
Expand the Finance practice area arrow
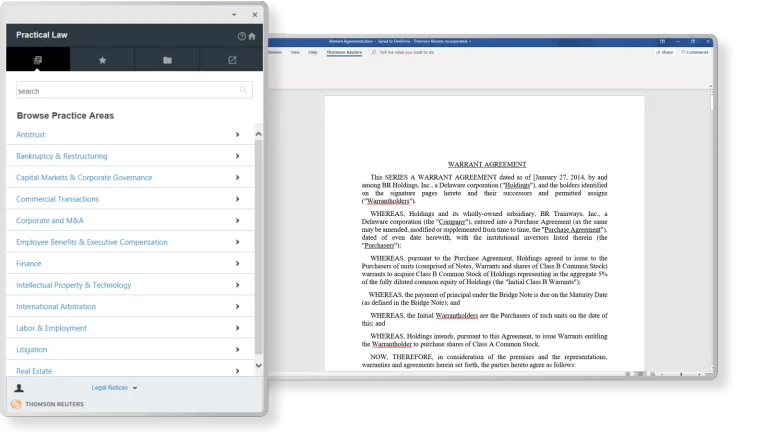[237, 264]
